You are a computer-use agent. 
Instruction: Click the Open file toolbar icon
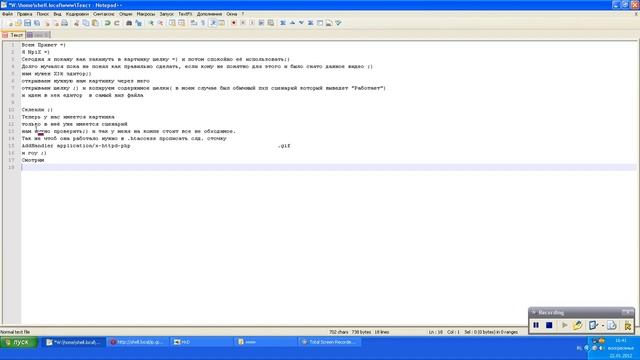tap(18, 23)
